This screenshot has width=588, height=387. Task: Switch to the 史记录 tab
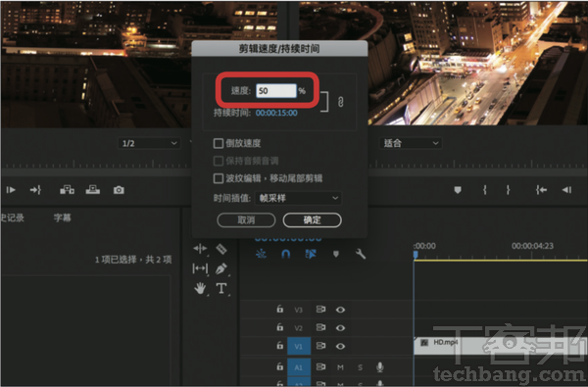click(x=12, y=218)
